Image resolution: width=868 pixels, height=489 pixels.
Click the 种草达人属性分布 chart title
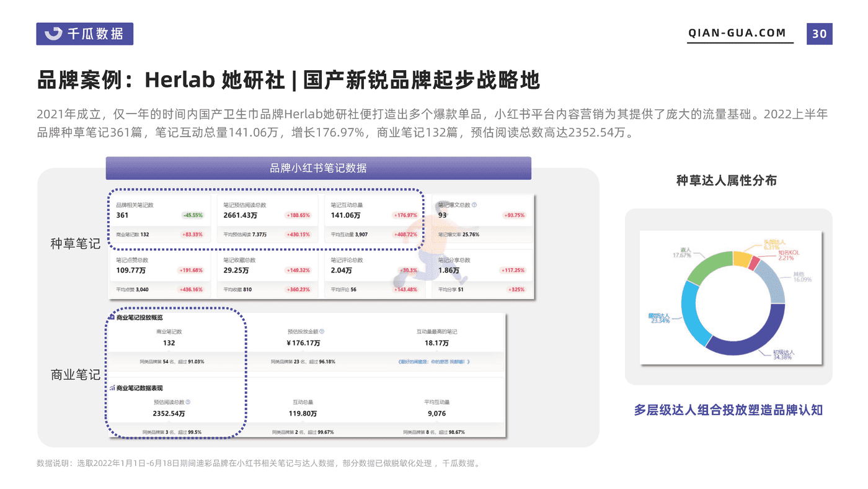(x=726, y=181)
